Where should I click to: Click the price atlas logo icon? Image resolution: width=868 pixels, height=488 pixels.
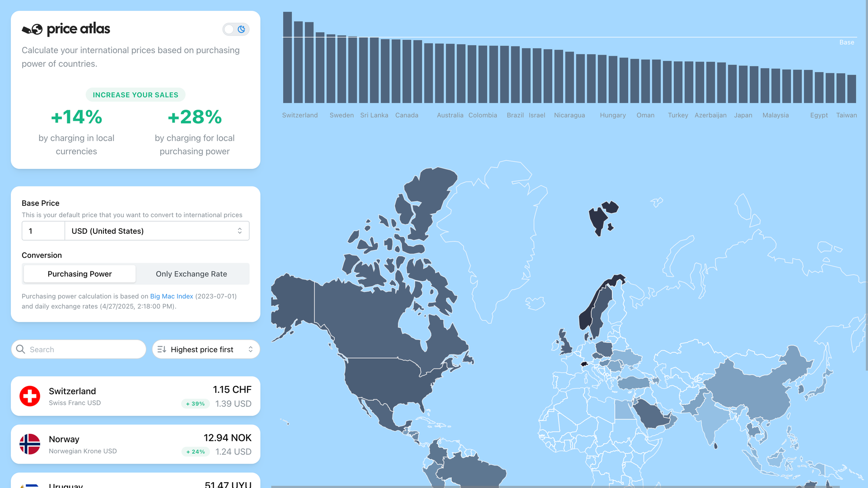(32, 29)
